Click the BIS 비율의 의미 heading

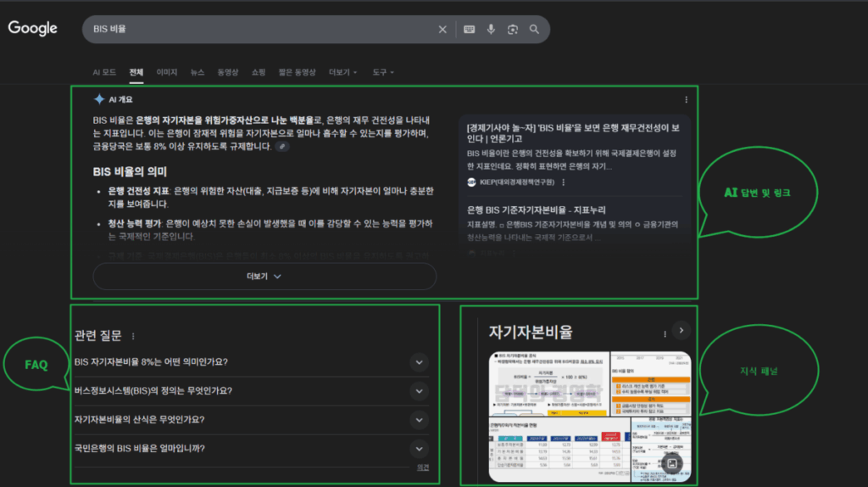130,171
